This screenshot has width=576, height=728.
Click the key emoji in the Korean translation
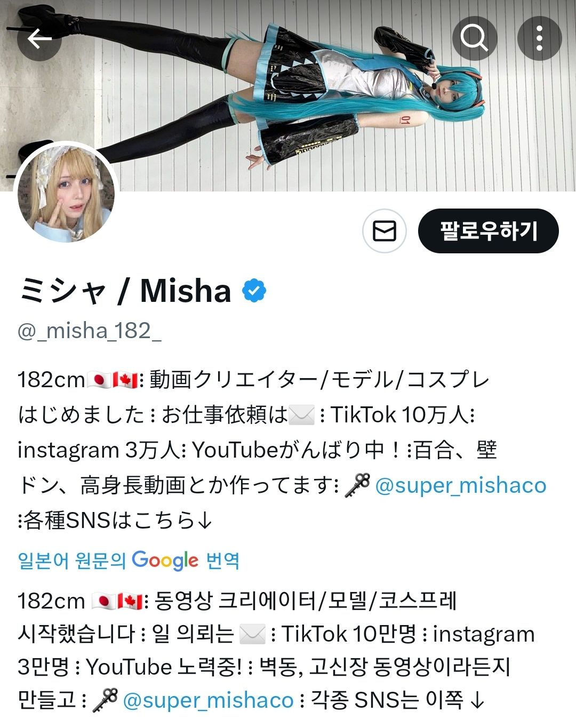point(105,700)
